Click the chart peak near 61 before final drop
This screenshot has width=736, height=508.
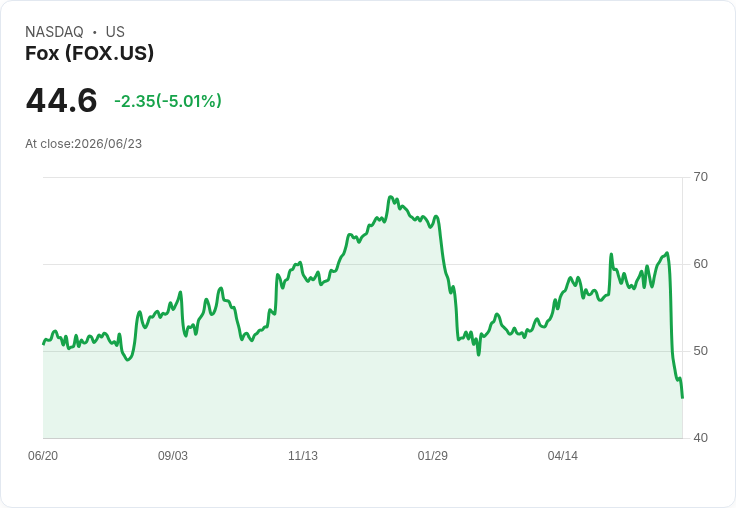point(667,253)
